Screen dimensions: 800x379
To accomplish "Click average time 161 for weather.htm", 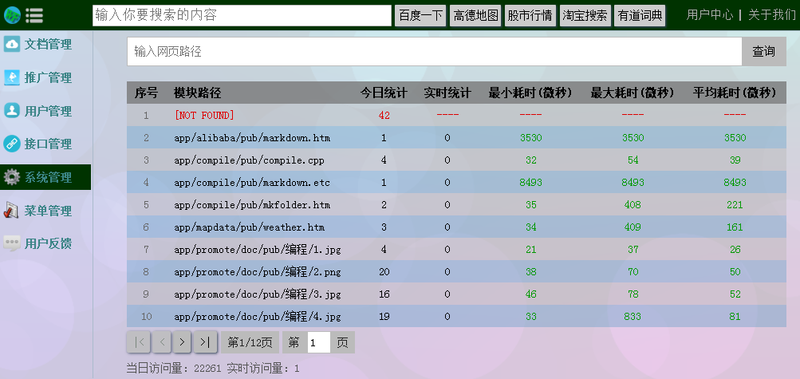I will tap(735, 227).
